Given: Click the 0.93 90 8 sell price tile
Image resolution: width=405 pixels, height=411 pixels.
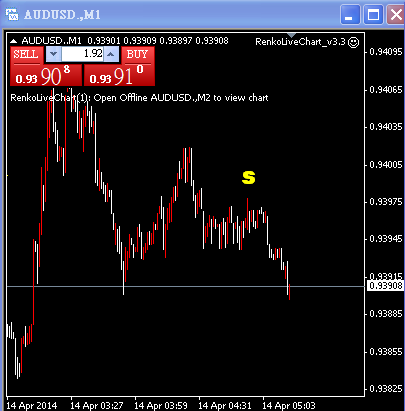Looking at the screenshot, I should tap(46, 75).
